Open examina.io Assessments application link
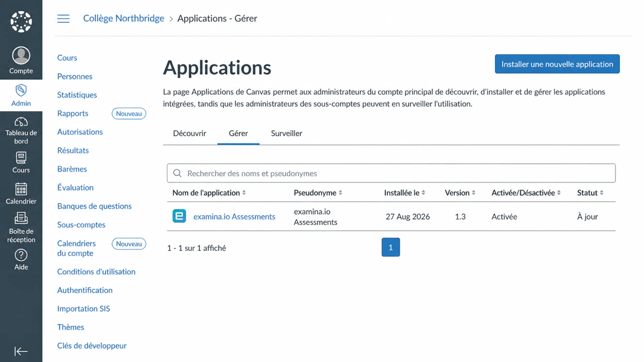The image size is (644, 362). (x=234, y=217)
